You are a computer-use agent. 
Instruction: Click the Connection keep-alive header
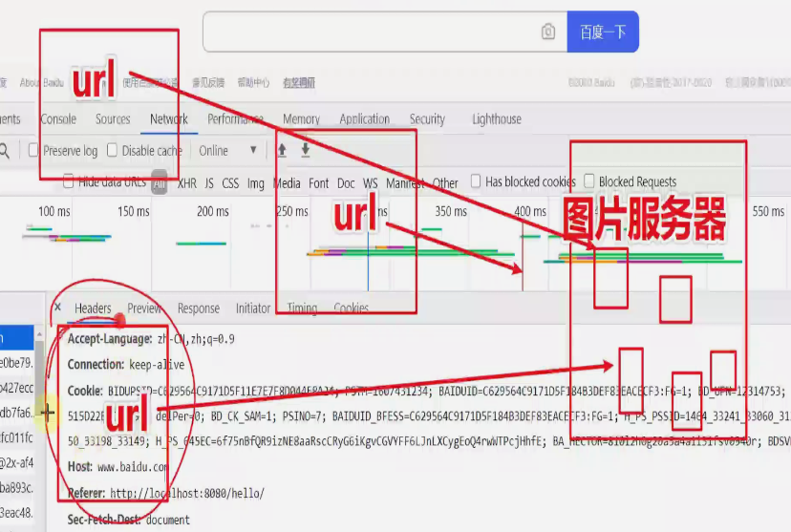[126, 365]
